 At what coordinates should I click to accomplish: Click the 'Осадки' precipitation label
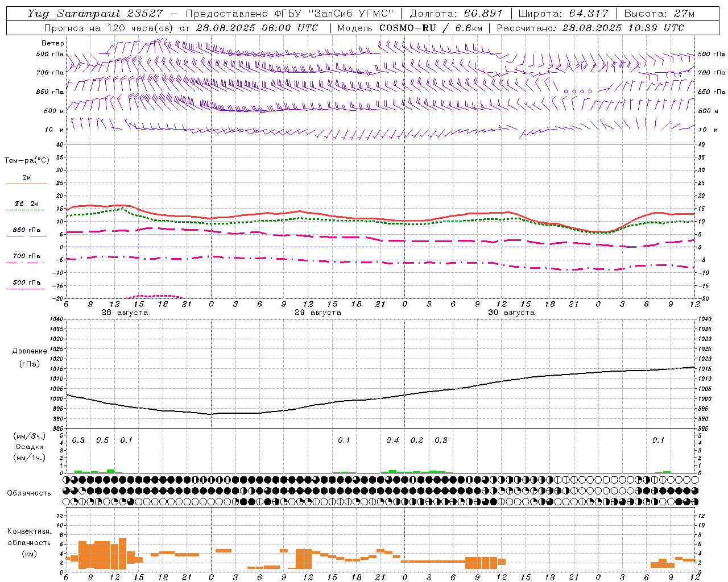(x=29, y=447)
